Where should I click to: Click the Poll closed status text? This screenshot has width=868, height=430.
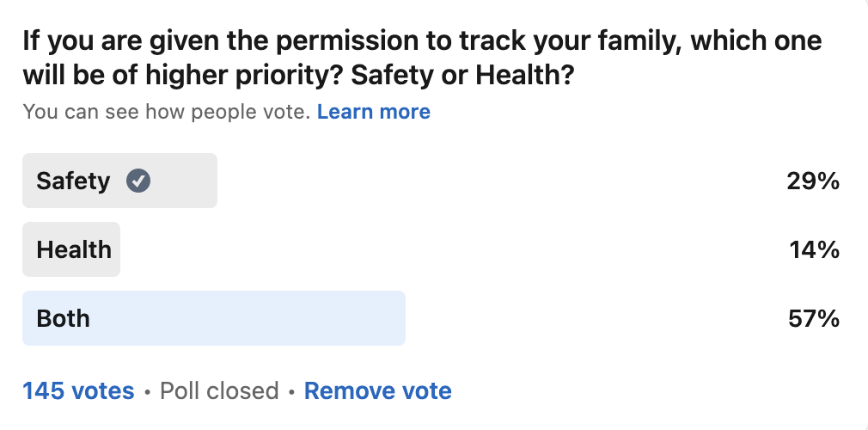point(219,391)
